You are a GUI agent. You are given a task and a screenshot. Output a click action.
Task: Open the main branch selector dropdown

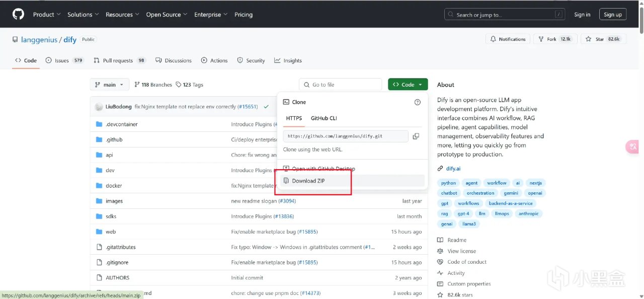[x=110, y=85]
